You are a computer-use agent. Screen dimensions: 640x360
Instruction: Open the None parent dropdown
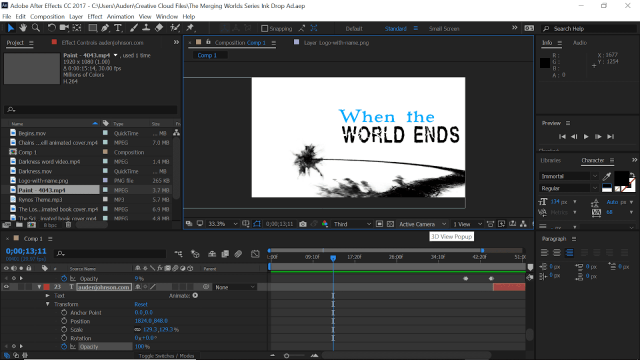235,287
